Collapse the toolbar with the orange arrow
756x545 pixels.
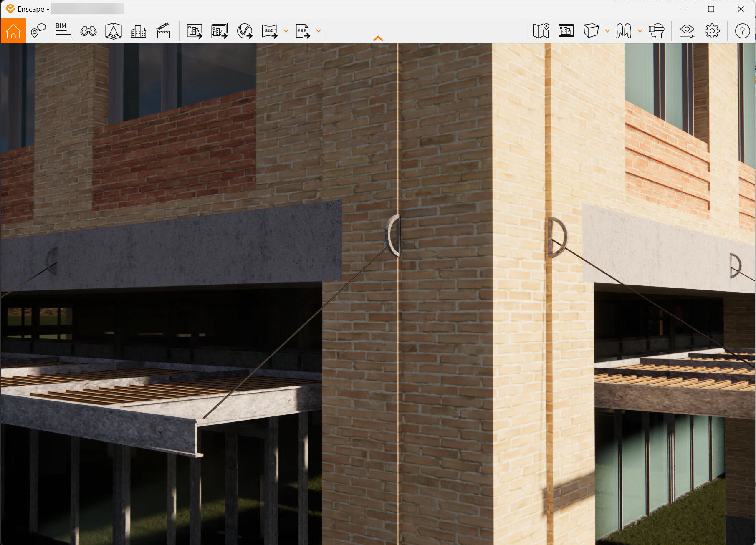click(378, 38)
